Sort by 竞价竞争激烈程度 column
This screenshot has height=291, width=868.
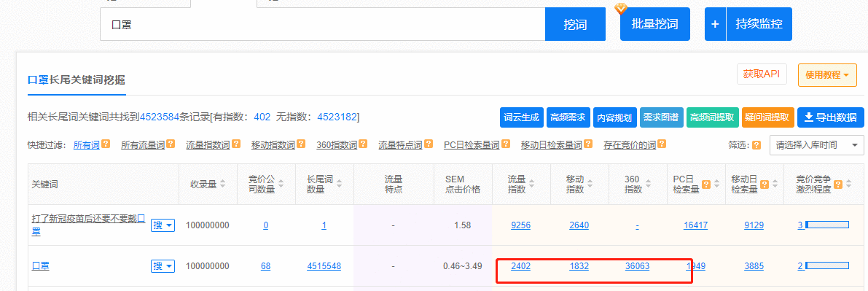pos(848,184)
